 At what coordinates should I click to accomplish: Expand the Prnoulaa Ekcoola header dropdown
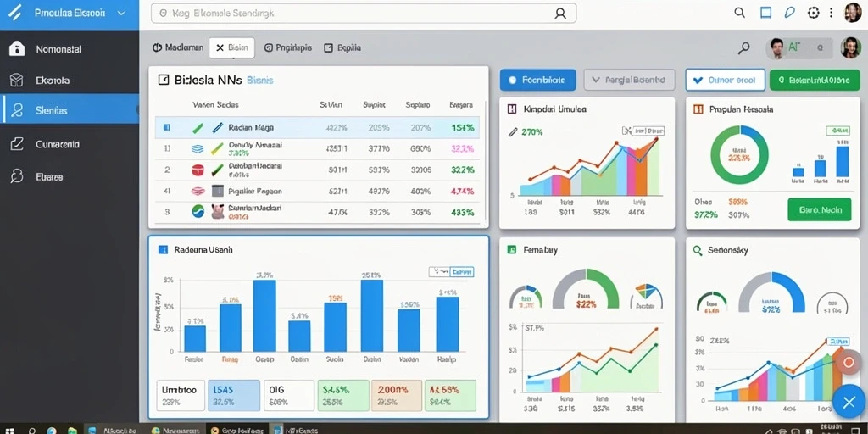click(x=122, y=14)
